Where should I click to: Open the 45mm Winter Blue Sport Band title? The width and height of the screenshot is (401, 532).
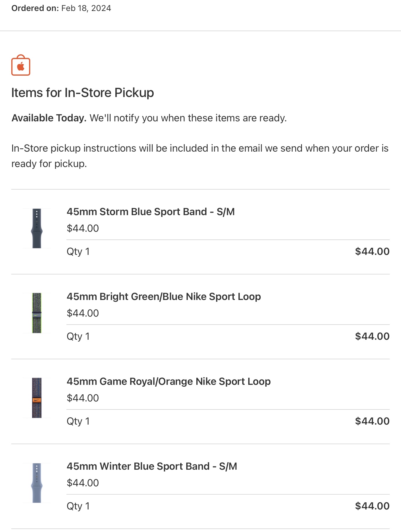click(152, 466)
